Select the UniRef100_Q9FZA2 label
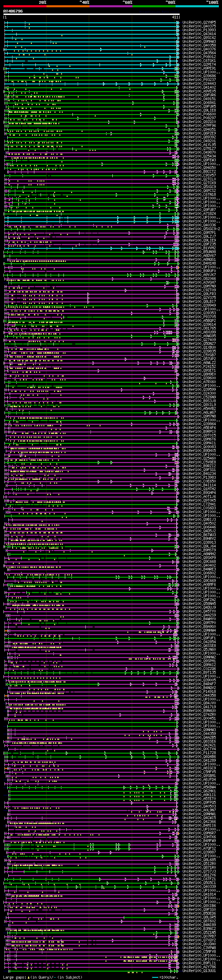222x980 pixels. 199,600
